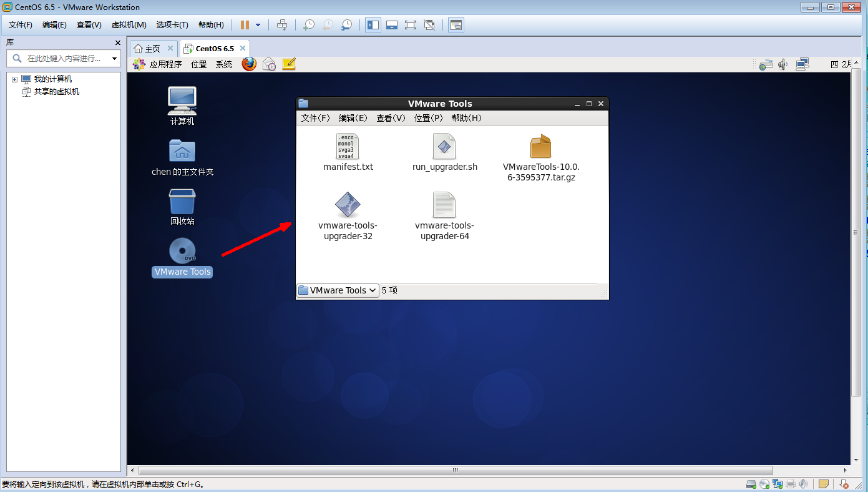
Task: Launch Firefox from the CentOS panel
Action: [x=249, y=64]
